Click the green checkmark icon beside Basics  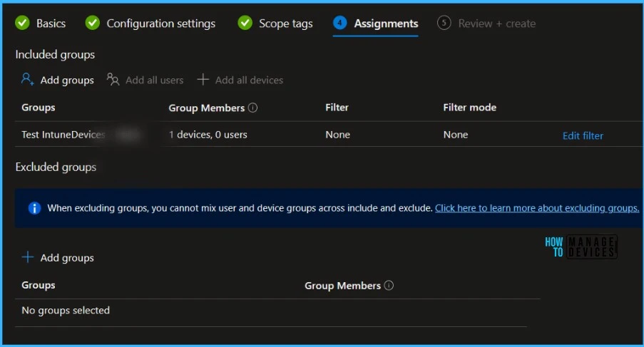22,23
